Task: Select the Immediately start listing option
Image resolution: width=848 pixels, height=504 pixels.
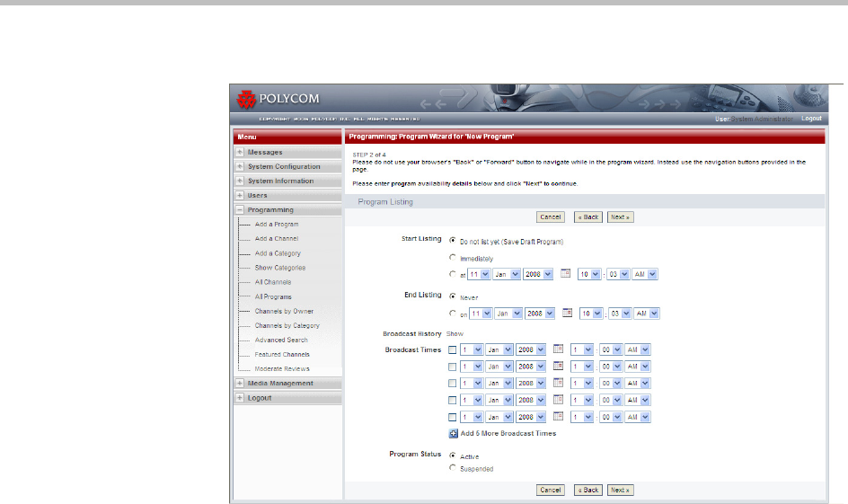Action: coord(452,258)
